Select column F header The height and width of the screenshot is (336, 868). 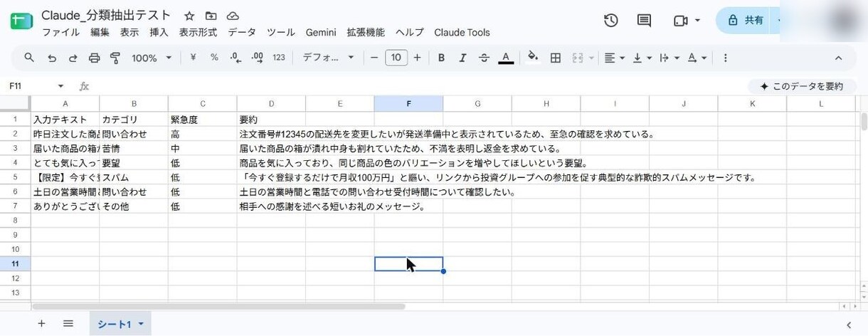(408, 104)
